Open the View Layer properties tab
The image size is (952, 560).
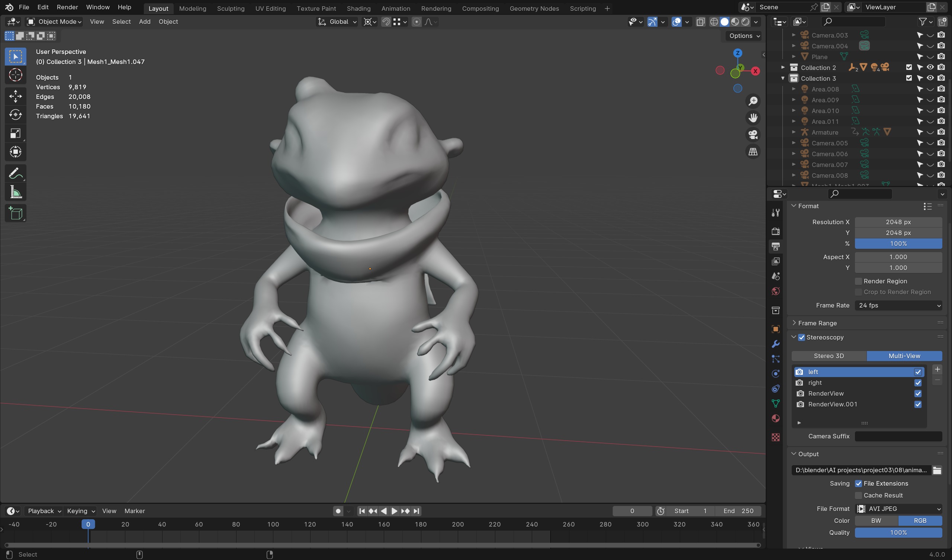[776, 261]
